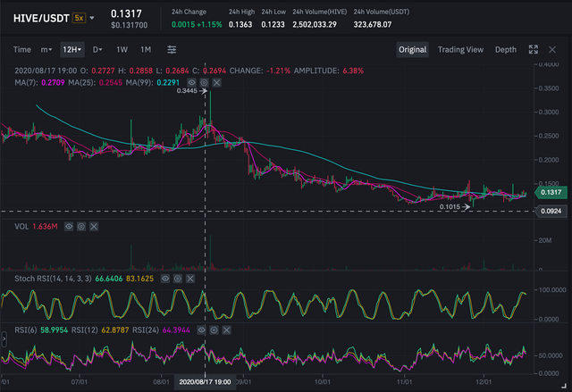This screenshot has height=392, width=572.
Task: Open the D interval dropdown
Action: click(97, 49)
